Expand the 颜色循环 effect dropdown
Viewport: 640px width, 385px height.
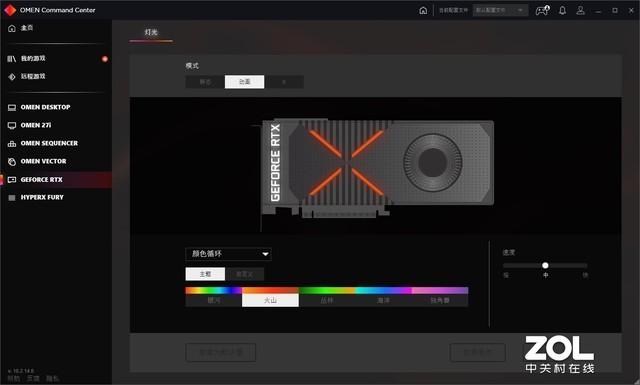click(x=228, y=254)
